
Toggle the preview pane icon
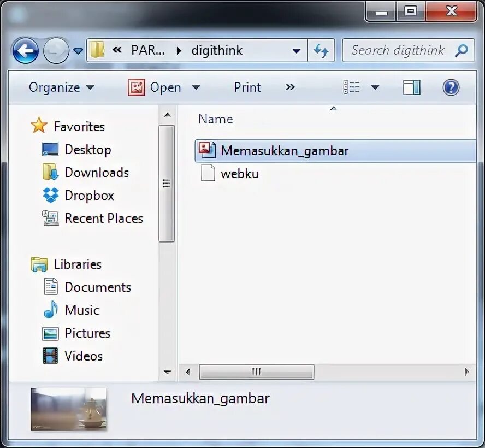412,87
